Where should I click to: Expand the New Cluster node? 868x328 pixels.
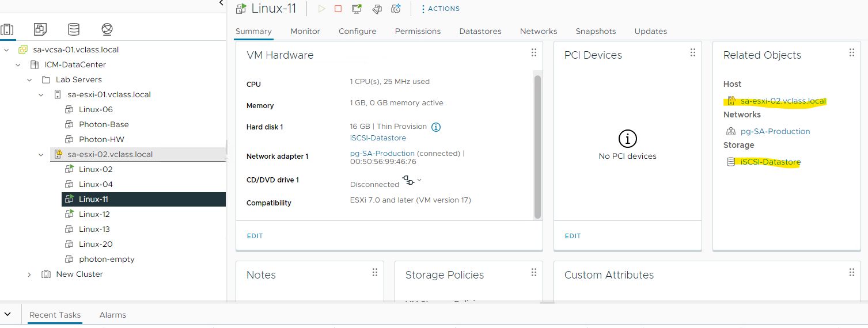[29, 274]
